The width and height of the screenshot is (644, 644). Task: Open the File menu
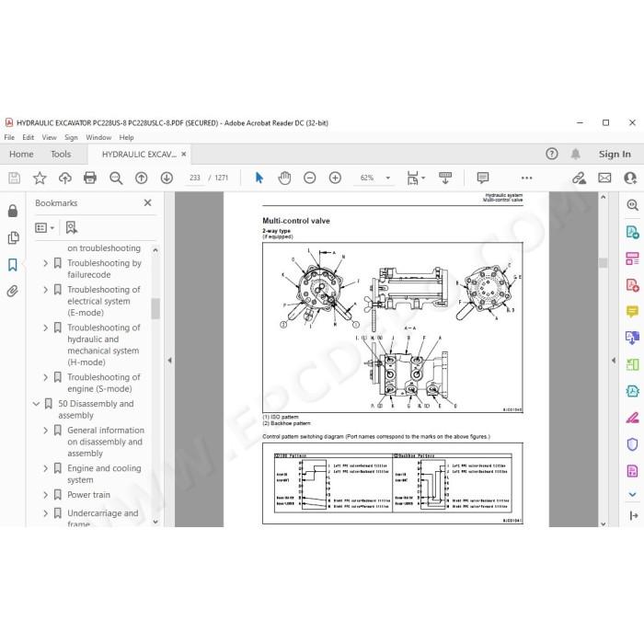point(9,138)
